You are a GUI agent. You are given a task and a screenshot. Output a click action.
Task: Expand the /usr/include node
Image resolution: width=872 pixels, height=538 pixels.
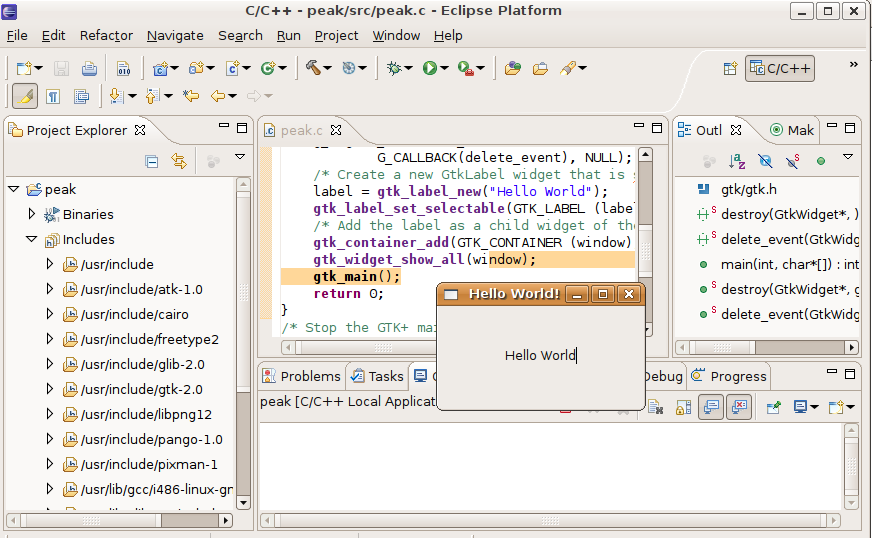(x=49, y=264)
